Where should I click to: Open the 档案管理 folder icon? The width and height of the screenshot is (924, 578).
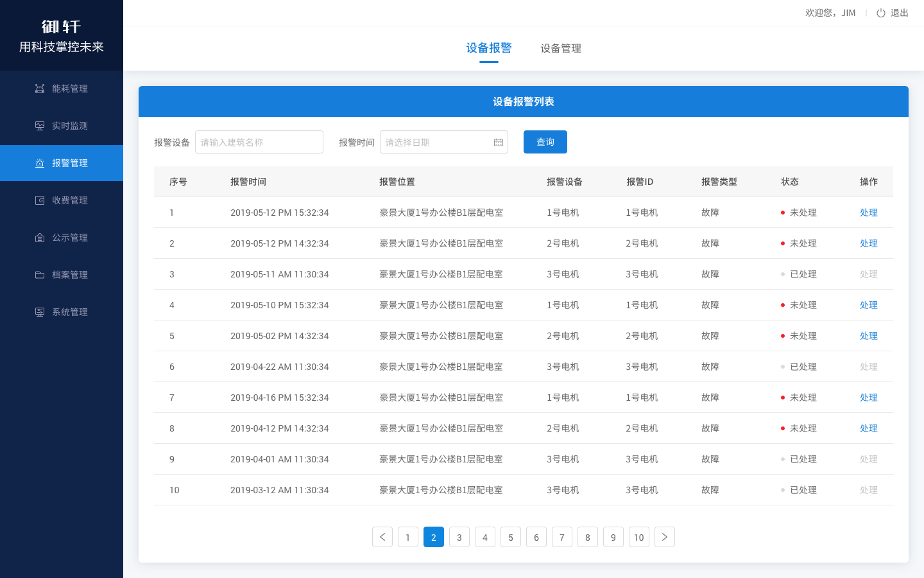40,275
